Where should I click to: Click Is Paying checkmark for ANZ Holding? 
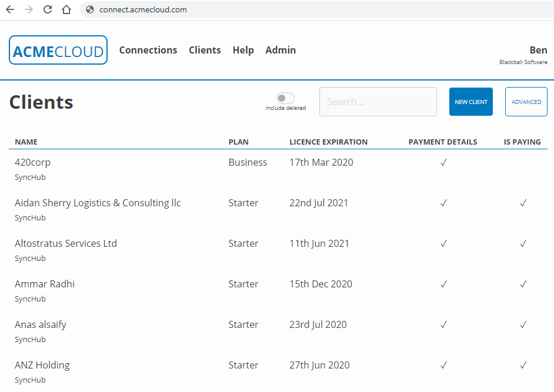point(523,366)
